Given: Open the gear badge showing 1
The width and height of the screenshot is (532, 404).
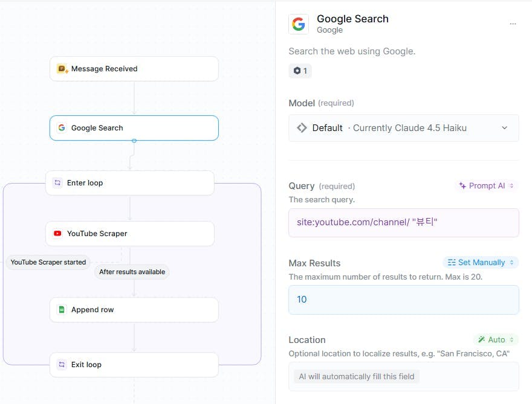Looking at the screenshot, I should click(300, 71).
